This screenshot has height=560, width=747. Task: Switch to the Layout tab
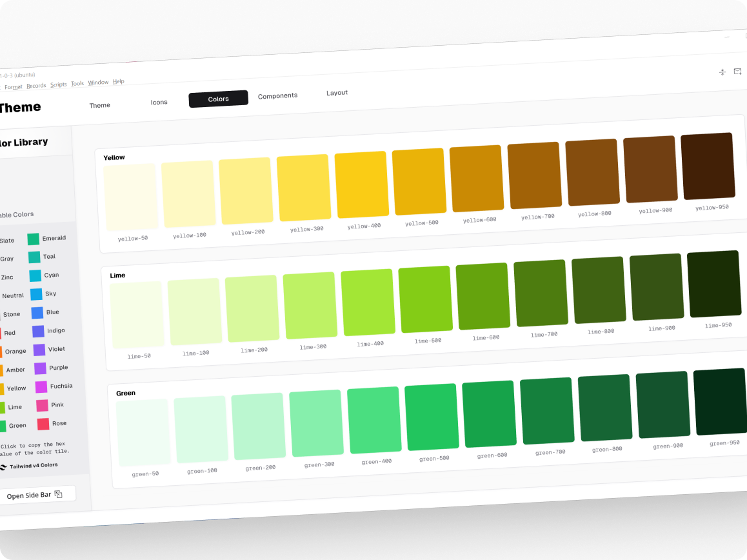(337, 92)
